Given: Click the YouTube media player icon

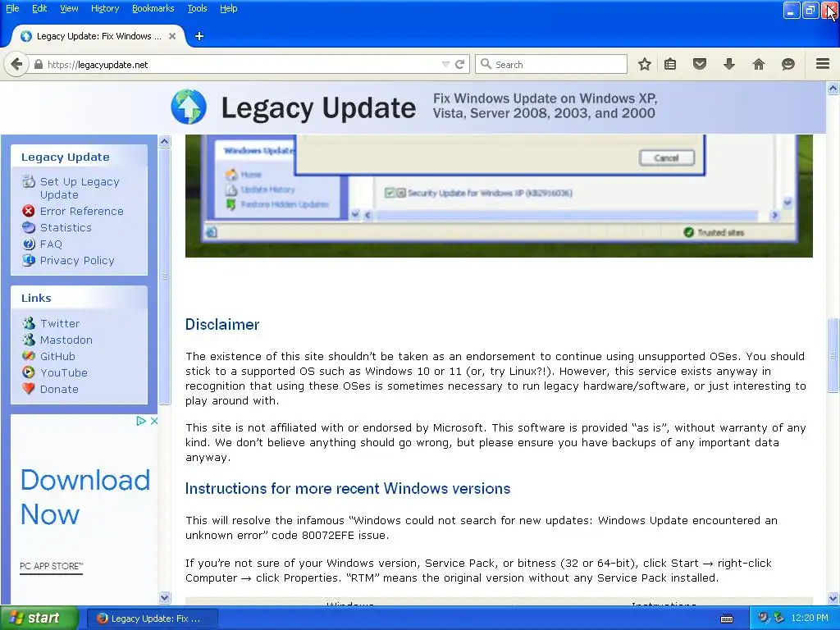Looking at the screenshot, I should 29,372.
